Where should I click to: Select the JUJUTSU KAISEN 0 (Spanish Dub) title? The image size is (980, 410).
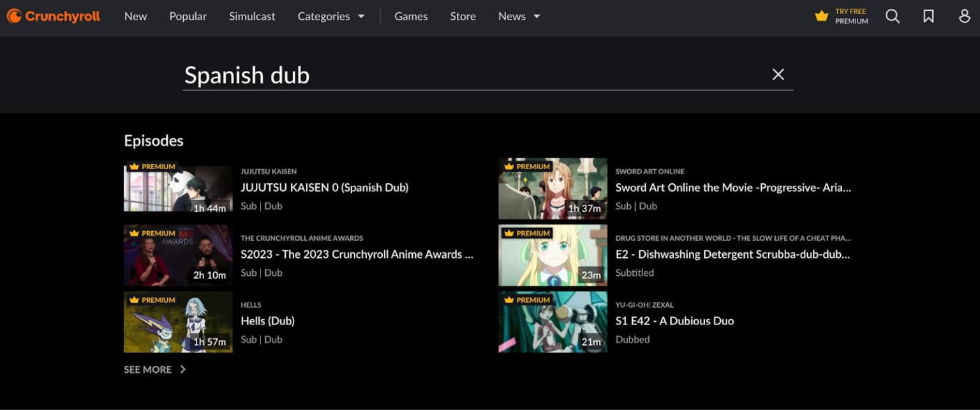pos(324,188)
